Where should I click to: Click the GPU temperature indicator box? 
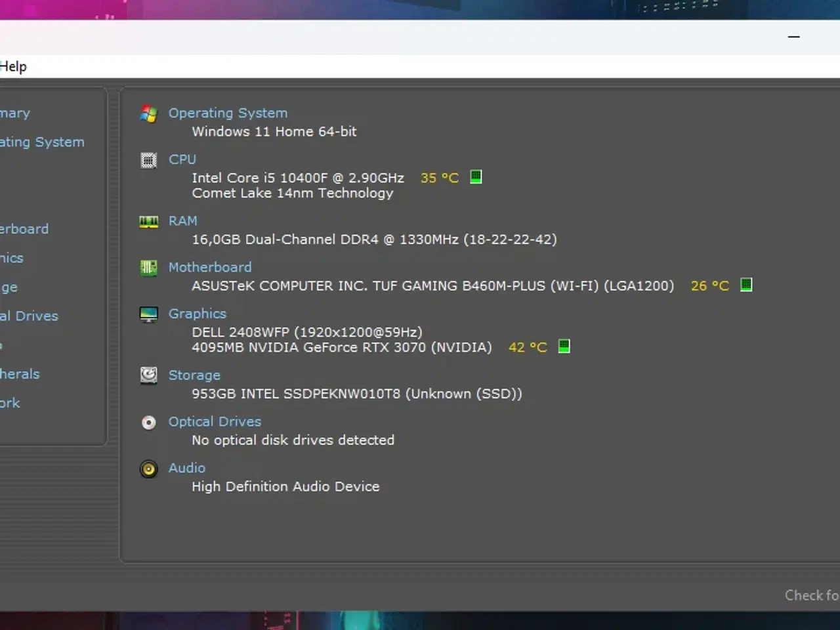click(563, 346)
